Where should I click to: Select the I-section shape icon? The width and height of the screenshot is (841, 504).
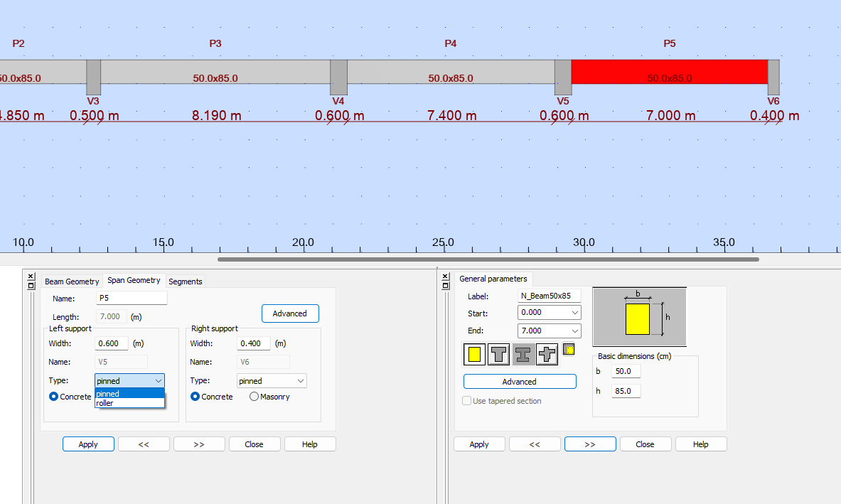[523, 355]
